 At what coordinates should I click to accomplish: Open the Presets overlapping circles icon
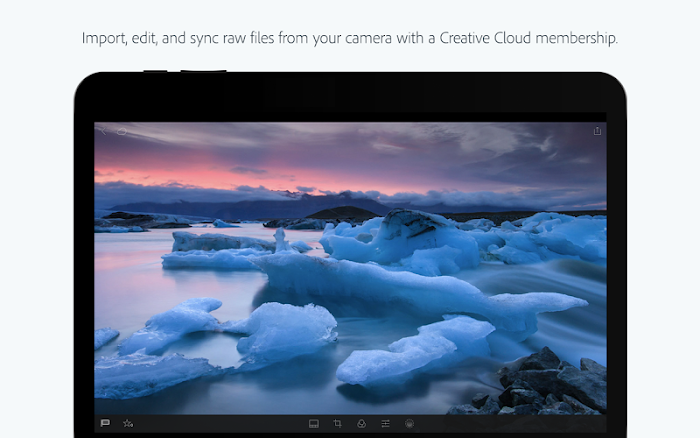(361, 424)
